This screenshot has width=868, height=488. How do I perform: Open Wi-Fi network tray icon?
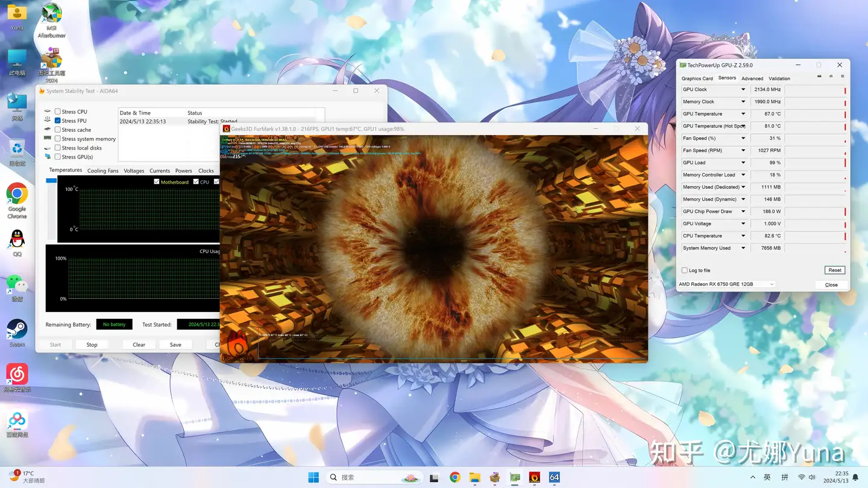point(802,477)
